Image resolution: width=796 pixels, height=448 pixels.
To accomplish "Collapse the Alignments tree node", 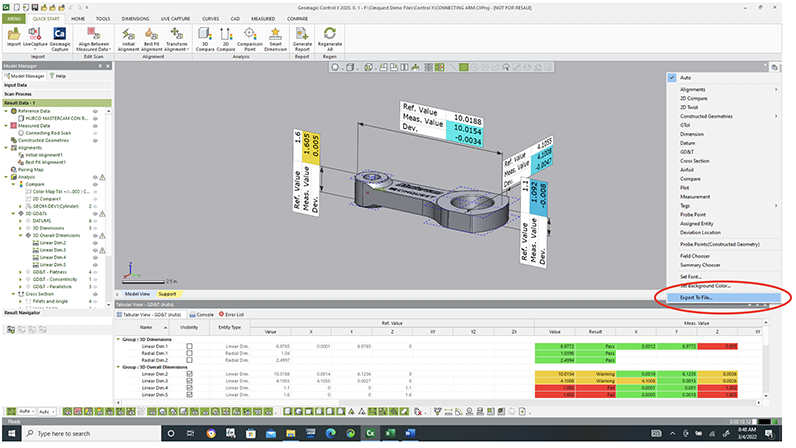I will 6,148.
